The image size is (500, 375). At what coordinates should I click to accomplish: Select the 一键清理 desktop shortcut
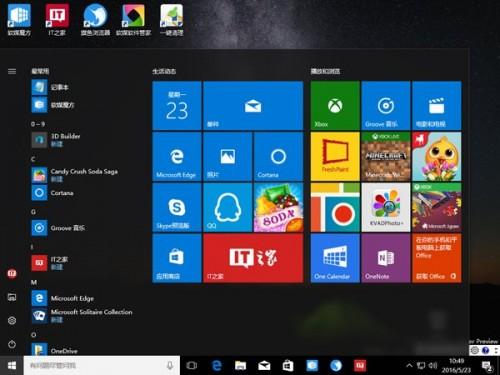click(x=172, y=19)
